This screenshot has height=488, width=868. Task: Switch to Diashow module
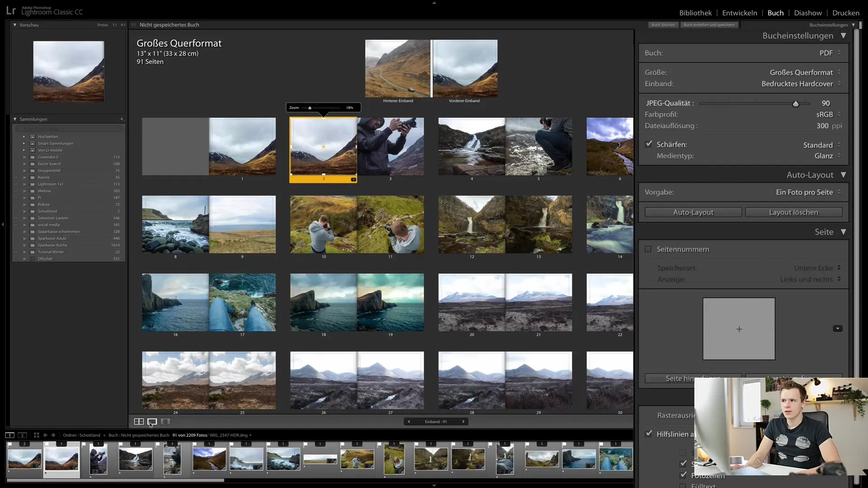click(808, 13)
